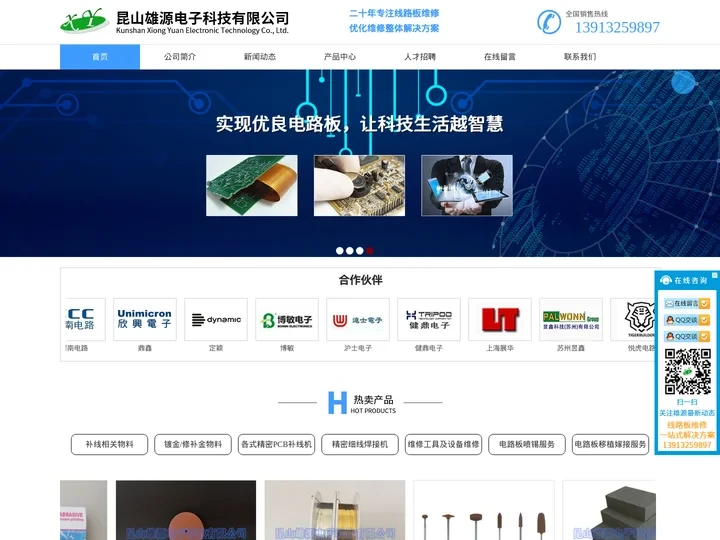Open the dynamic 定颖 partner logo
720x540 pixels.
(x=216, y=319)
